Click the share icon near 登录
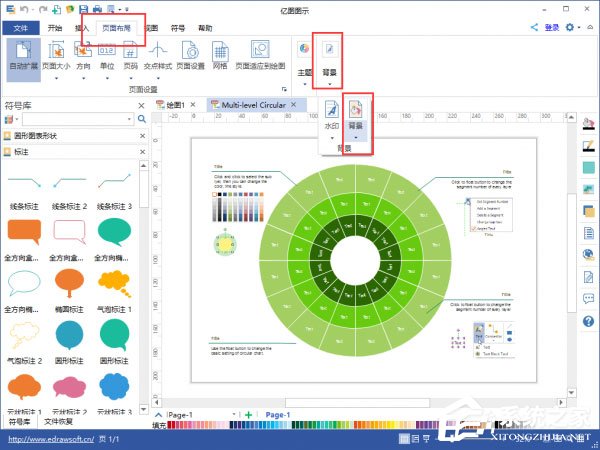 [x=534, y=27]
